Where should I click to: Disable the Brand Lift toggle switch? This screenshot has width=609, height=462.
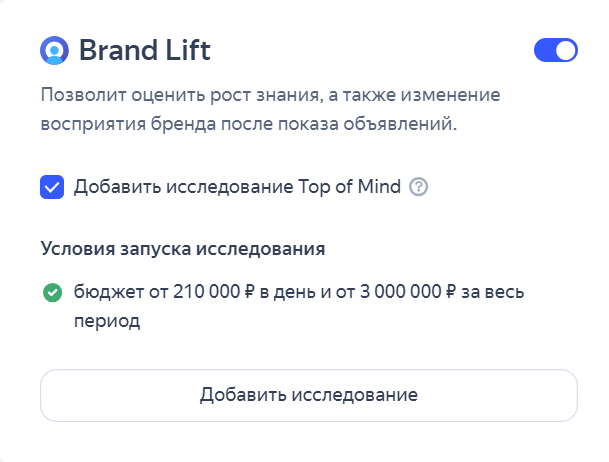556,50
